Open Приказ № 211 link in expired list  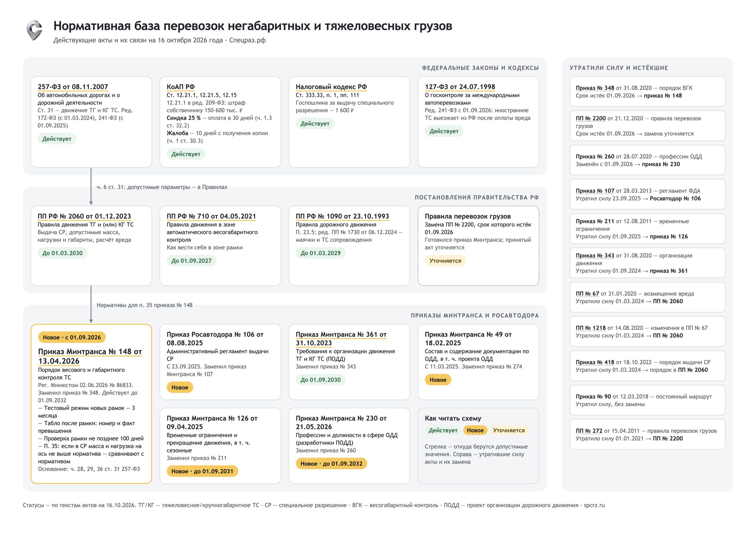tap(595, 221)
